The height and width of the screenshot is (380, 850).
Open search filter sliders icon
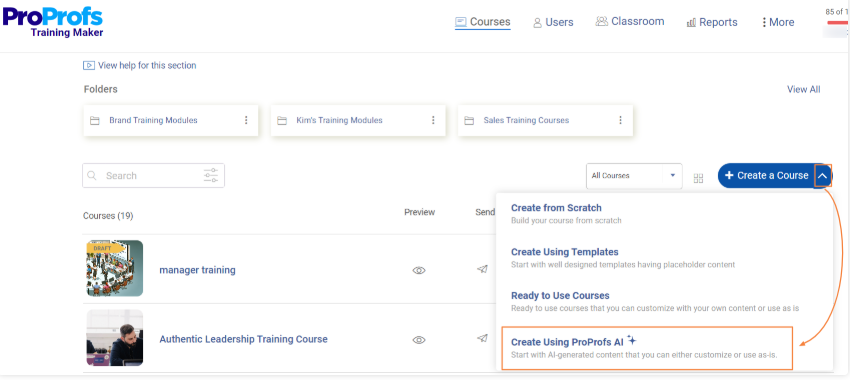(x=211, y=176)
